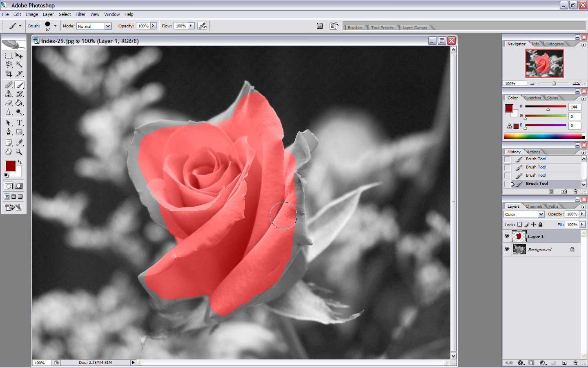Create new snapshot in History panel
The height and width of the screenshot is (368, 588).
pyautogui.click(x=564, y=191)
